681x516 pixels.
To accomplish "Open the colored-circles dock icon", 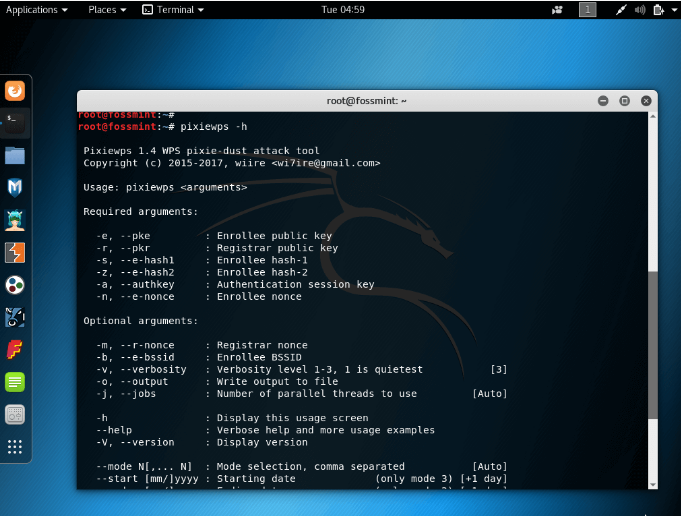I will click(x=15, y=285).
